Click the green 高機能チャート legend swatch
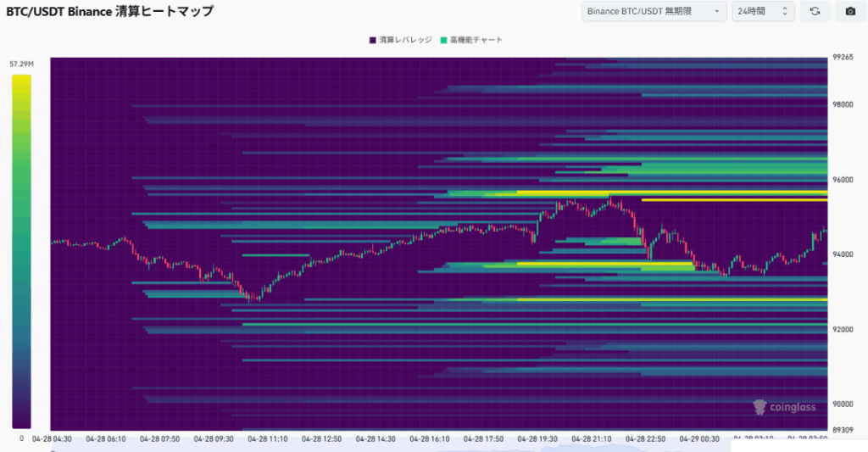Image resolution: width=868 pixels, height=452 pixels. (443, 40)
